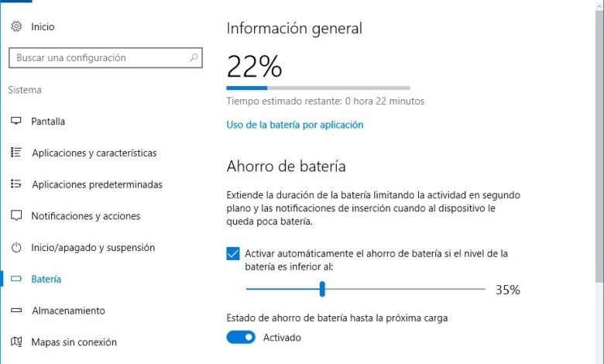Open Uso de la batería por aplicación

[294, 125]
